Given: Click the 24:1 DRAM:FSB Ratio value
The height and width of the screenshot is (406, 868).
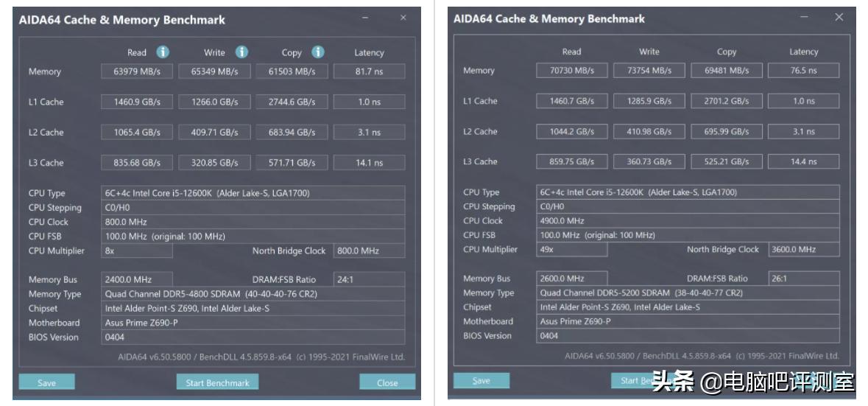Looking at the screenshot, I should pos(370,280).
